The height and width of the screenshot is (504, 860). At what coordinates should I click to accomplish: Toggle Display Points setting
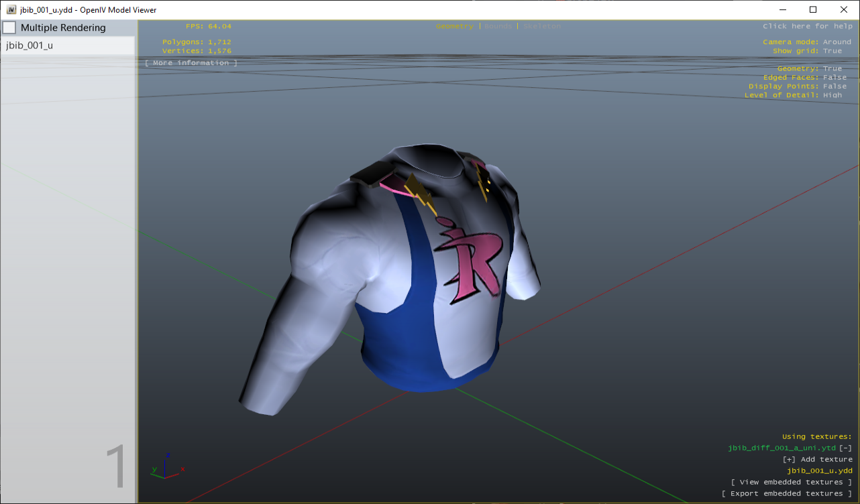pos(835,86)
